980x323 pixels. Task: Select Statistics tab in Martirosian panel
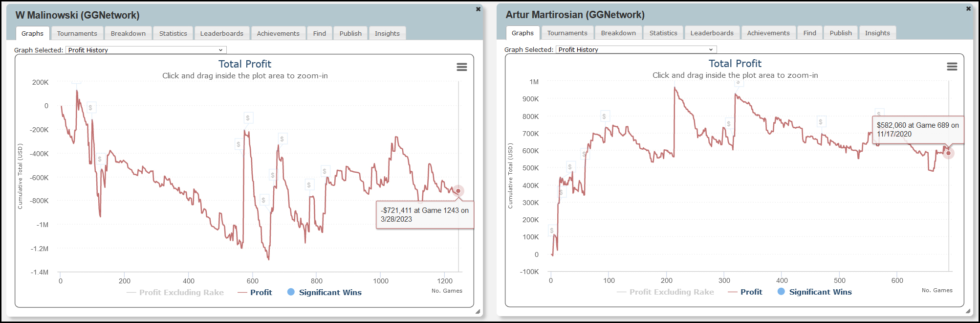point(663,33)
